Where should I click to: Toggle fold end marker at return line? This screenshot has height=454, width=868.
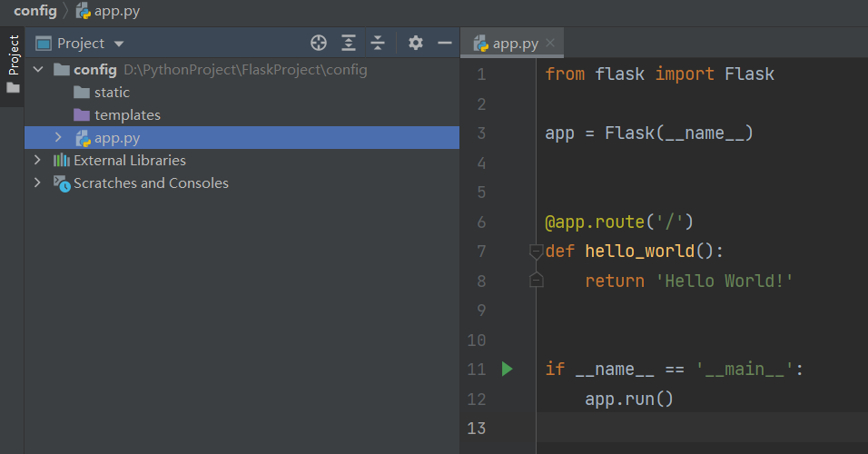[536, 280]
